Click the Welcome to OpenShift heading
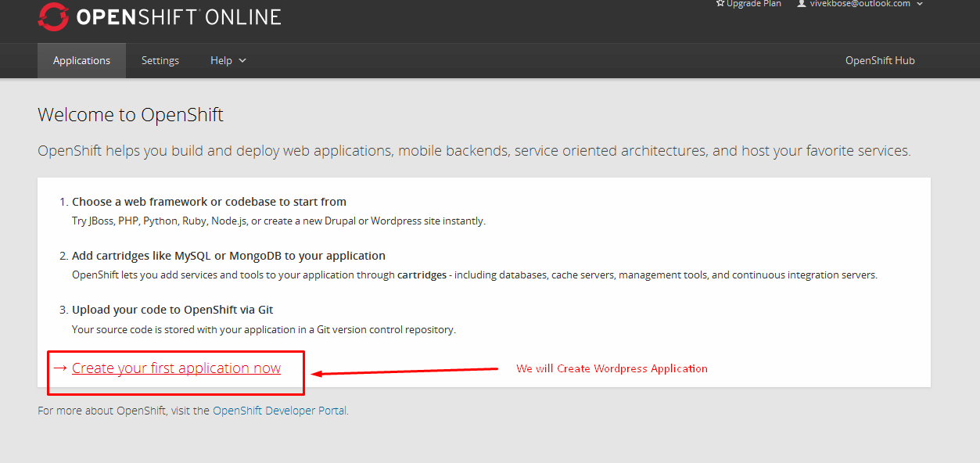 [131, 115]
